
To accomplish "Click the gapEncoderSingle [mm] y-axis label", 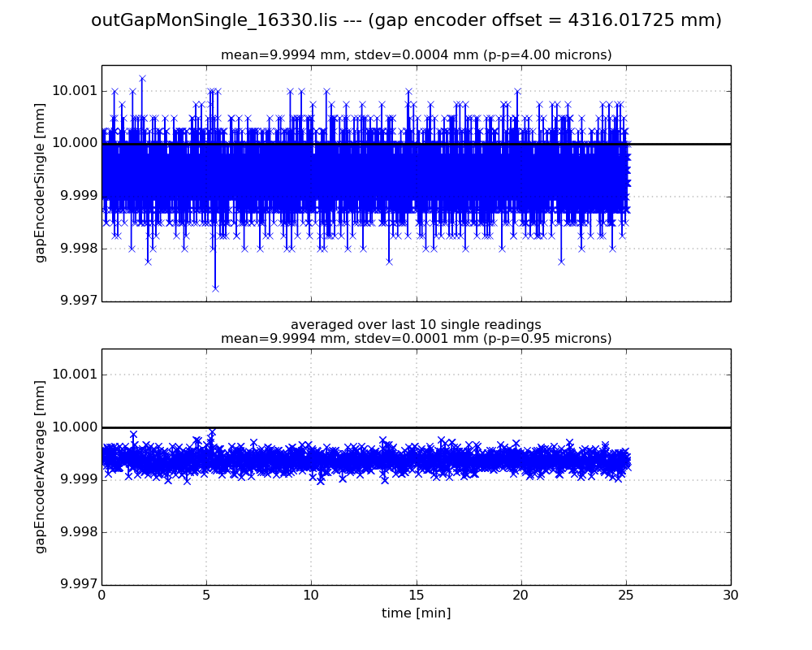I will [x=40, y=183].
